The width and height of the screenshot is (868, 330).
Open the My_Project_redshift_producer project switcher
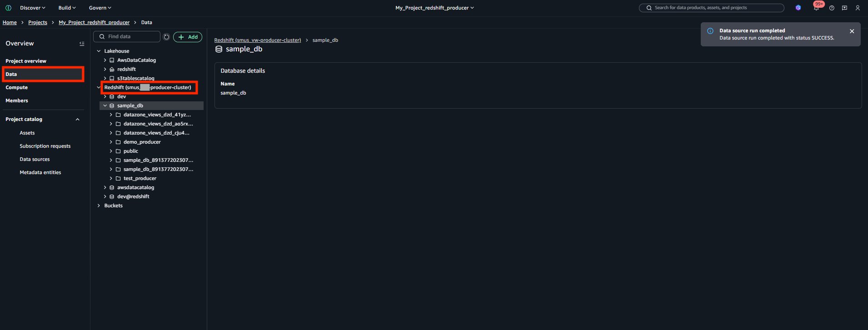point(434,8)
